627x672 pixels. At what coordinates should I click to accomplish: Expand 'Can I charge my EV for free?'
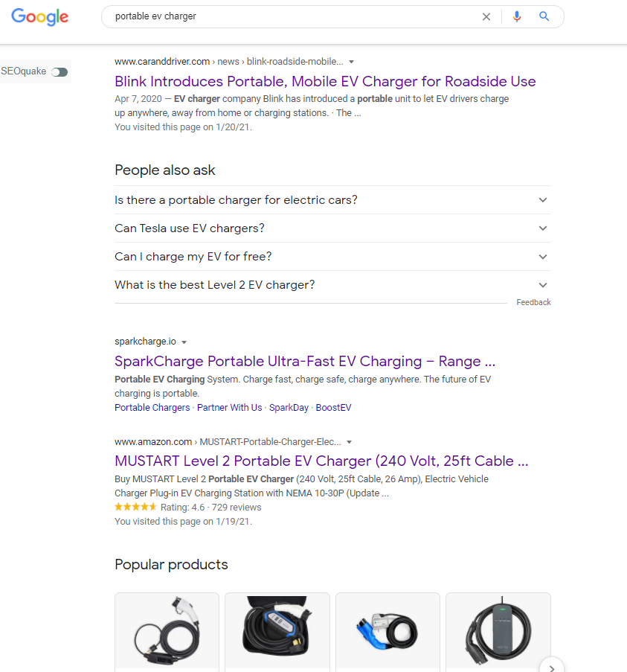click(x=332, y=257)
